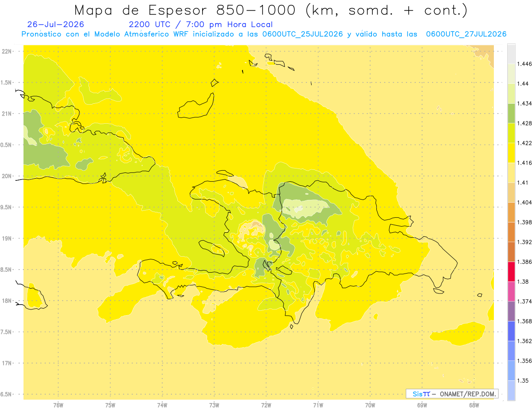The image size is (532, 411).
Task: Pick the blue swatch between 1.368 and 1.362
Action: point(511,331)
